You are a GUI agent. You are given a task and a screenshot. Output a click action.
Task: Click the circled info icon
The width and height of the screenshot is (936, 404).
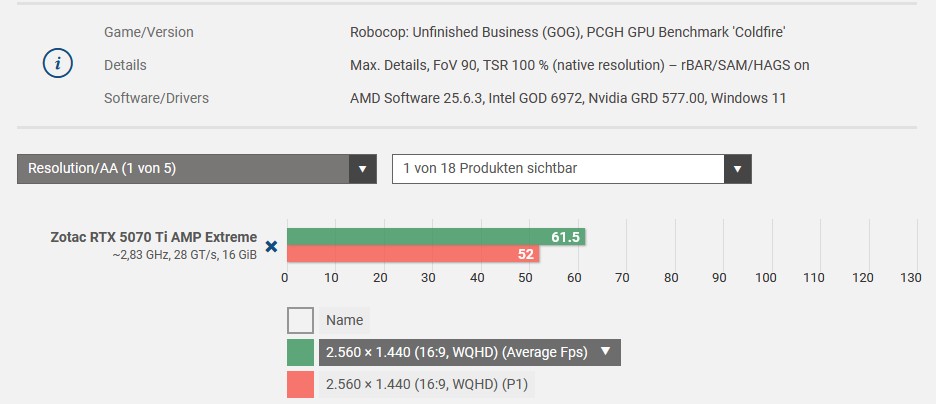pos(57,64)
